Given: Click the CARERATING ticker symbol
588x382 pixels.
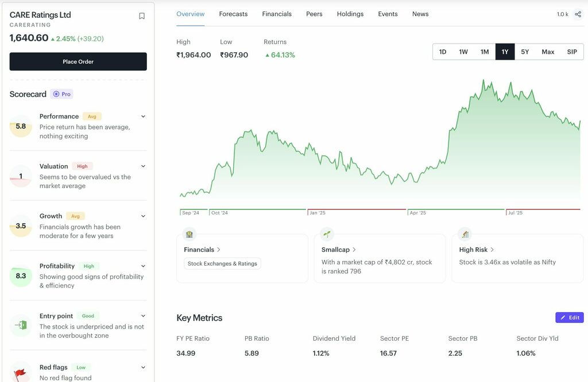Looking at the screenshot, I should point(30,25).
